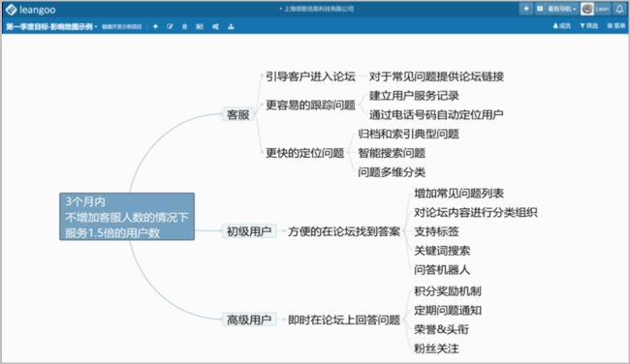The image size is (630, 364).
Task: Select the 即时在论坛上回答问题 node
Action: [344, 319]
